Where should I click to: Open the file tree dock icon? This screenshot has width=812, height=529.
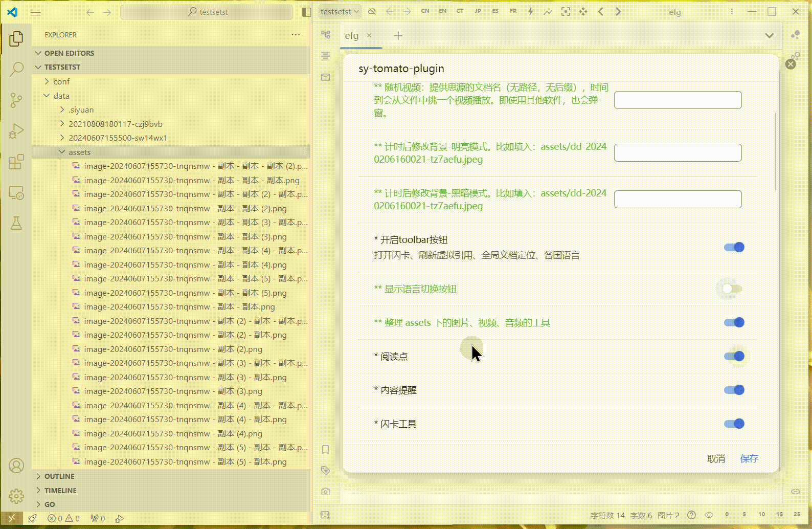[326, 35]
